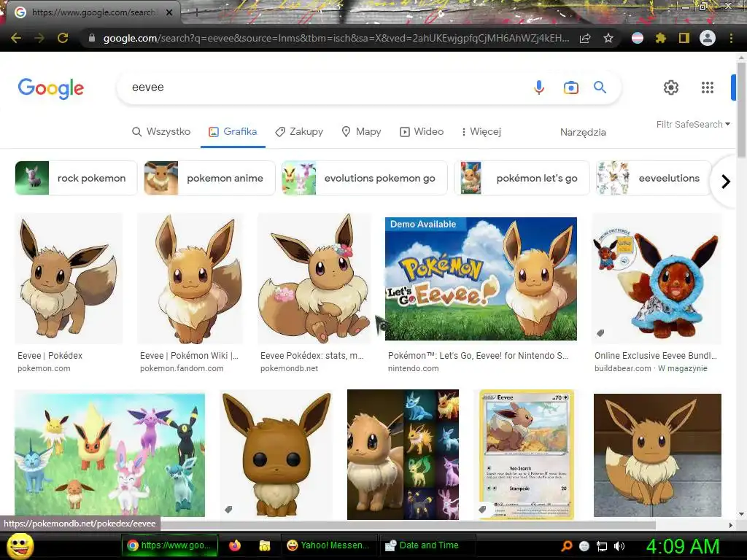Switch to Yahoo! Messenger taskbar window

pos(329,545)
